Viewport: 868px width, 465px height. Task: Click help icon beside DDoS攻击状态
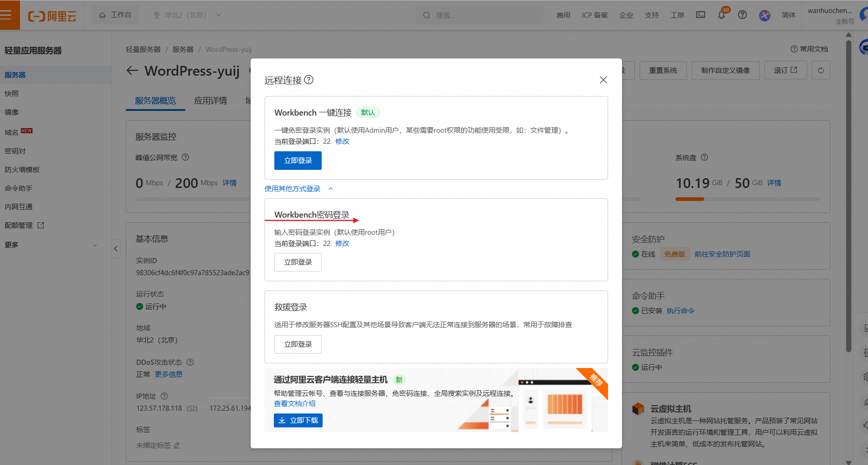pos(190,362)
